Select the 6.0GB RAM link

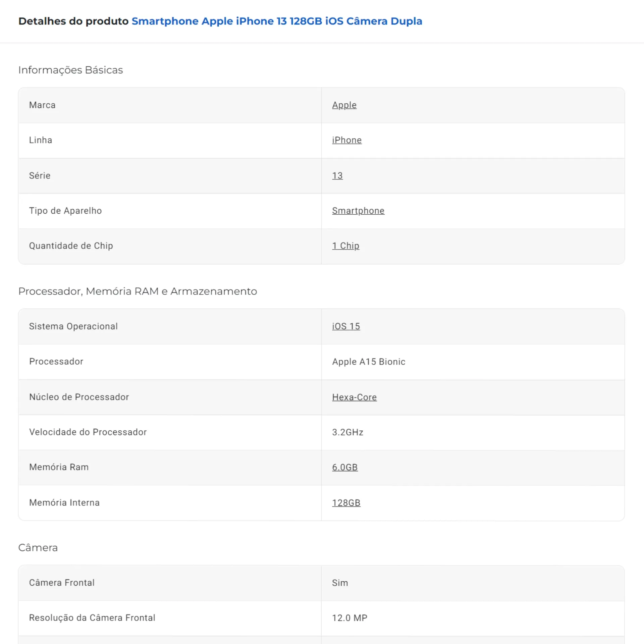click(x=344, y=467)
